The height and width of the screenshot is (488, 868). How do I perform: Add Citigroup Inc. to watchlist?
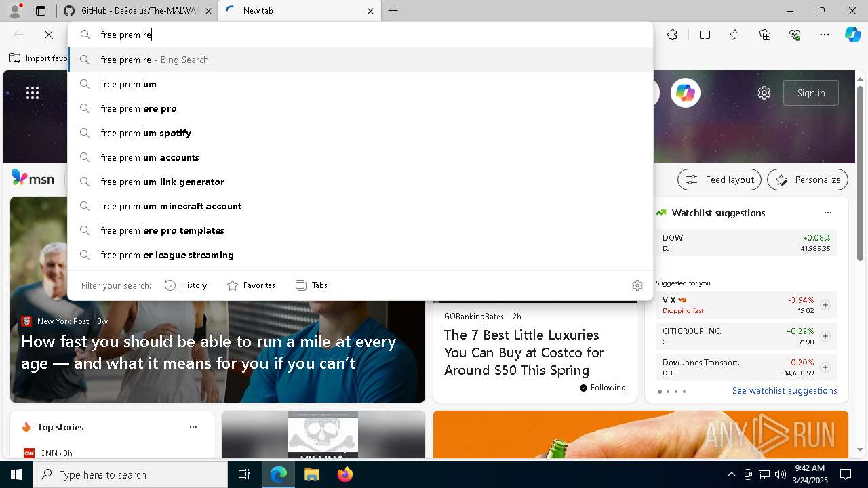pyautogui.click(x=825, y=336)
